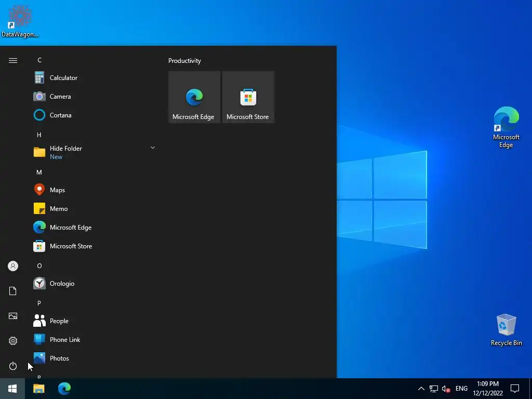
Task: Open the network status tray icon
Action: pyautogui.click(x=434, y=389)
